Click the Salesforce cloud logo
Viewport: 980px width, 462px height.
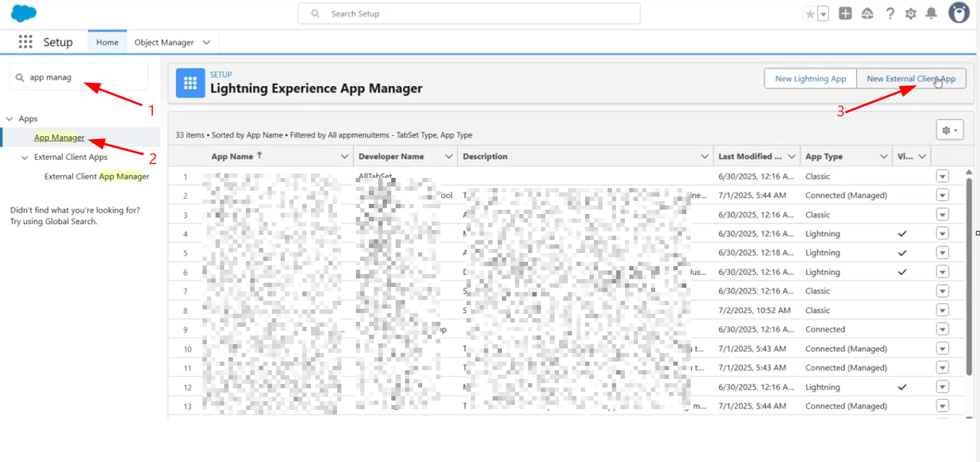click(24, 13)
